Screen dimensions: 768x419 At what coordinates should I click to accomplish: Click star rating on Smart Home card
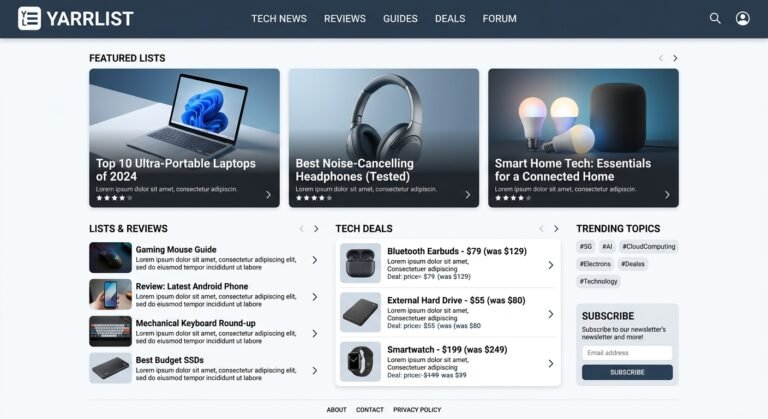tap(513, 198)
